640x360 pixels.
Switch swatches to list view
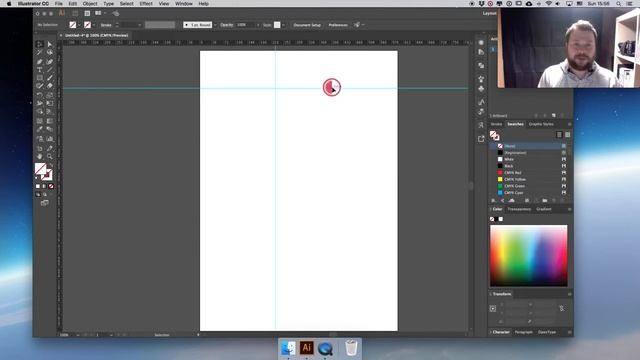click(559, 135)
